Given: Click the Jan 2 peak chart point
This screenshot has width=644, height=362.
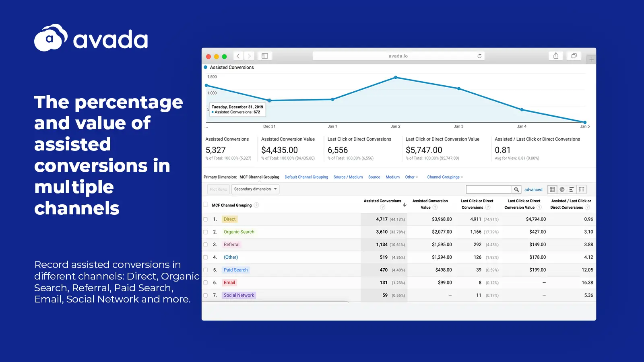Looking at the screenshot, I should pos(396,77).
